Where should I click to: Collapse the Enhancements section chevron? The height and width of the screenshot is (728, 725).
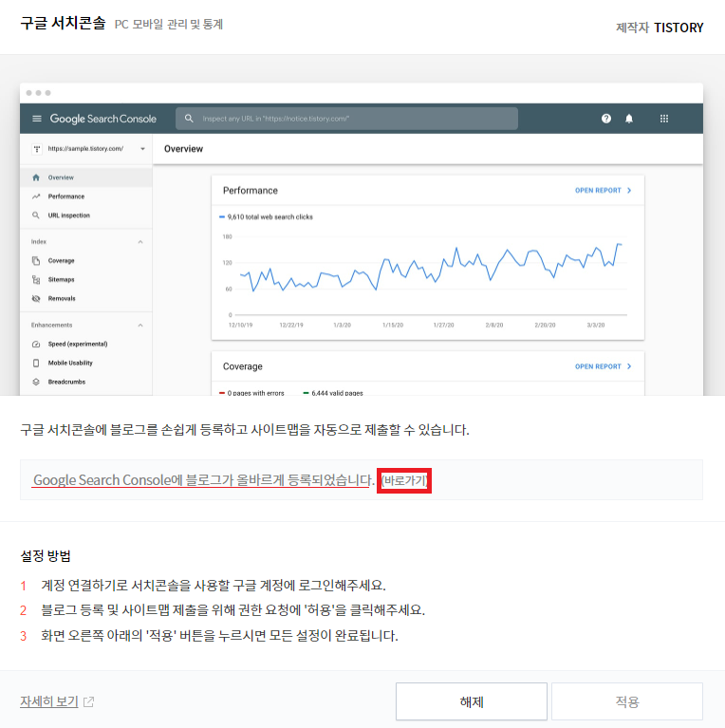140,325
